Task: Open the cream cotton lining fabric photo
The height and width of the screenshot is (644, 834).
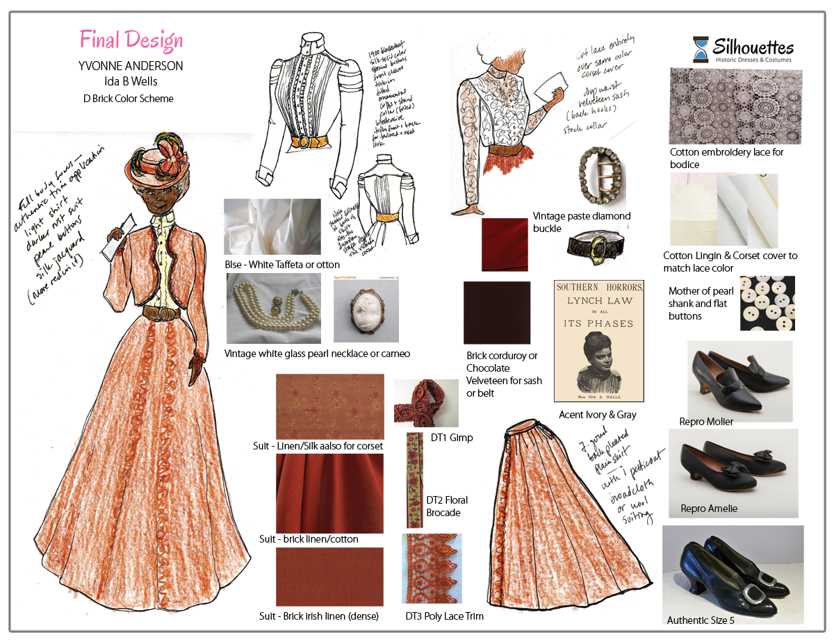Action: (x=724, y=209)
